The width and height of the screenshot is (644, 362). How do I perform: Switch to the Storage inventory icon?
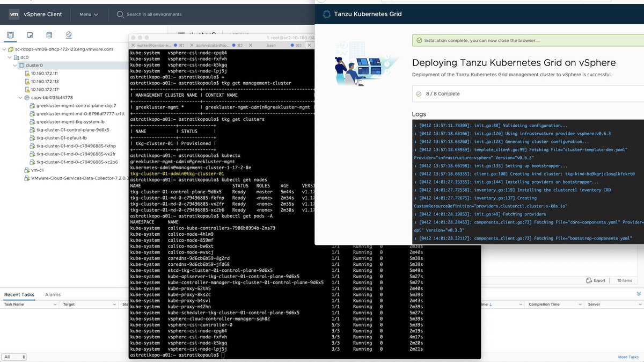pyautogui.click(x=48, y=35)
